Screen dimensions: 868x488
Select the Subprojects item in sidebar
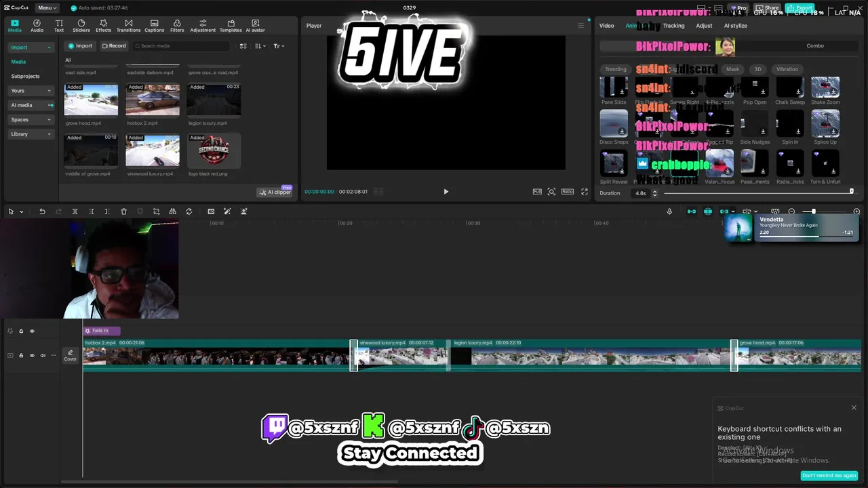point(25,76)
